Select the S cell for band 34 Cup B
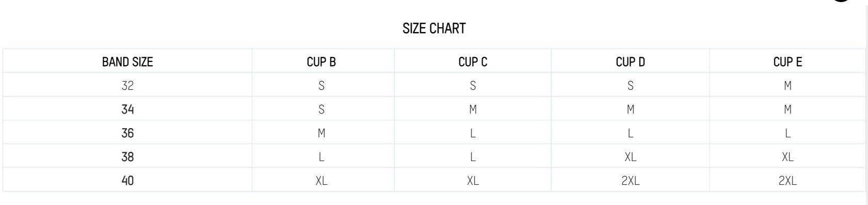868x205 pixels. [322, 109]
